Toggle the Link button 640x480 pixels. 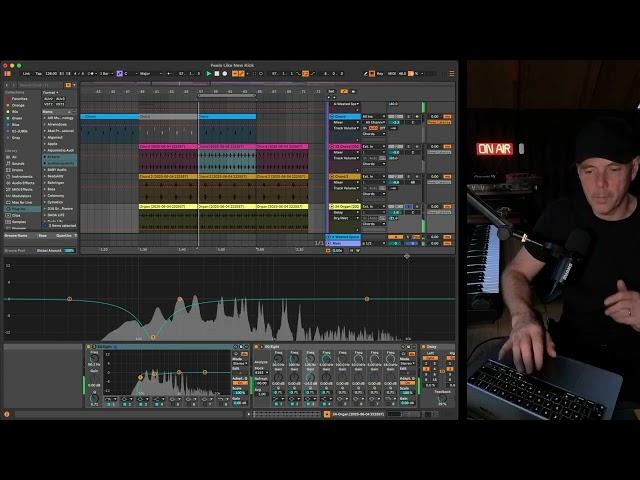click(x=27, y=73)
